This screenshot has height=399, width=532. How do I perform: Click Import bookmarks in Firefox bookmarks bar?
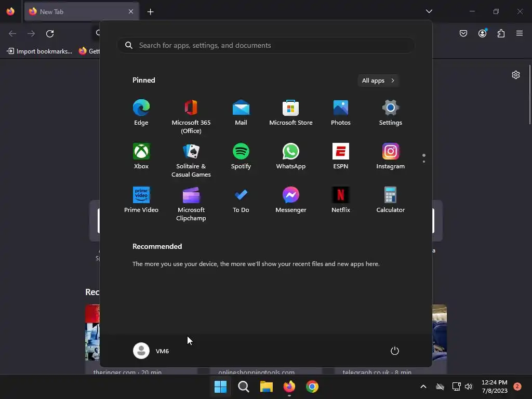point(39,51)
